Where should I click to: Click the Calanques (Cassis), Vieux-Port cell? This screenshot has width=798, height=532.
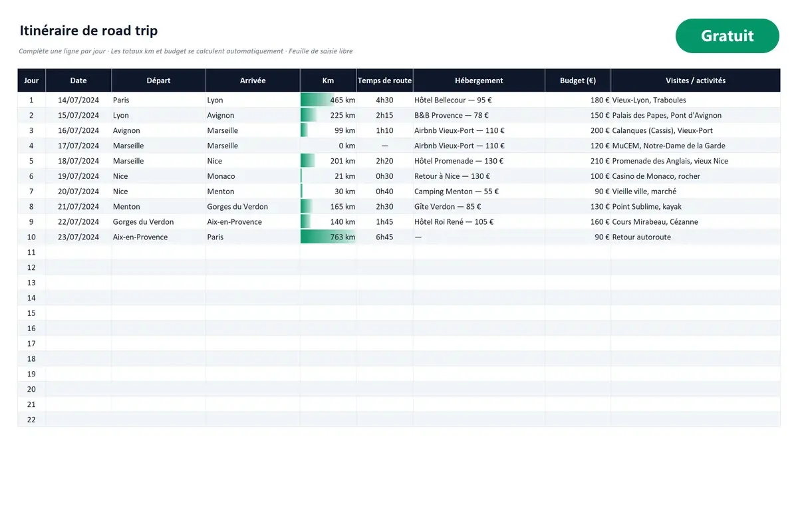point(696,131)
